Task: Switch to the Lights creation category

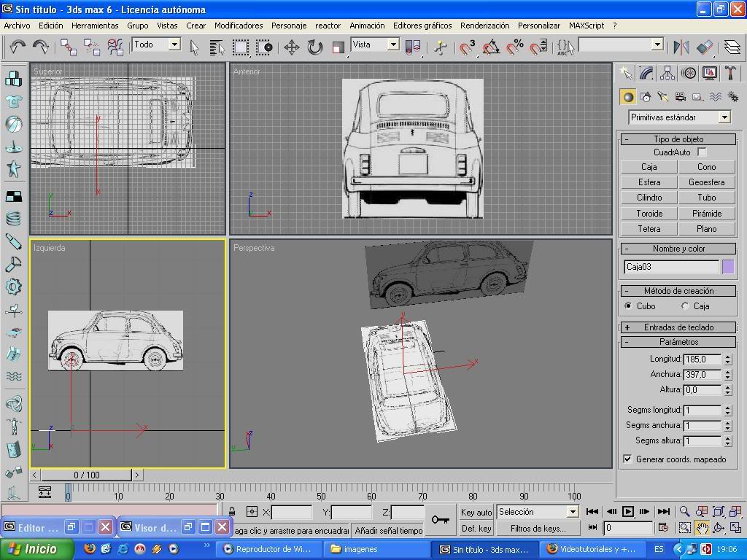Action: [662, 96]
